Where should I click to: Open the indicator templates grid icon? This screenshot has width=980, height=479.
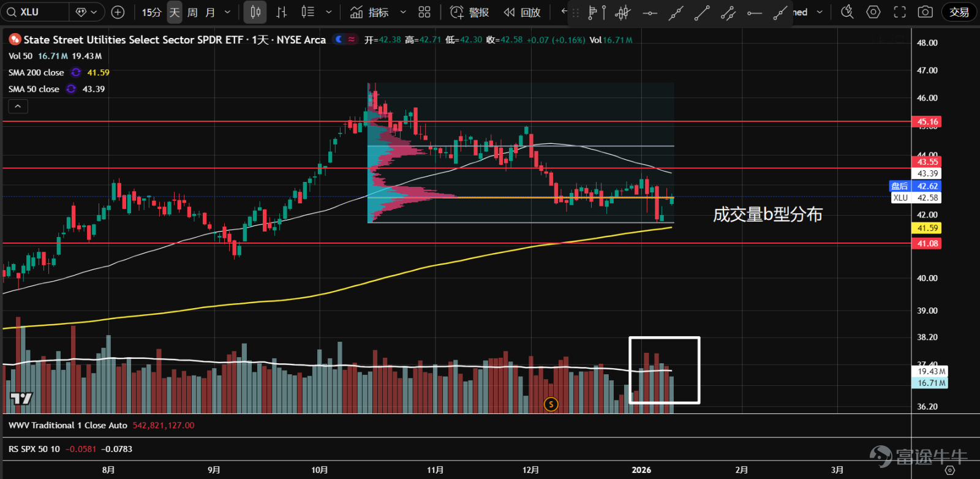tap(424, 12)
